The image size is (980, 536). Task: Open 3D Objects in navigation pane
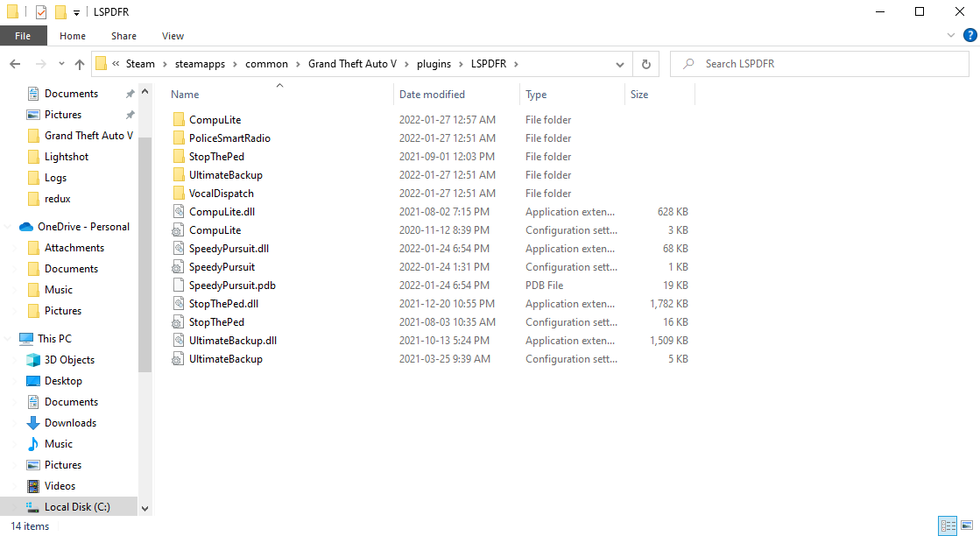pos(69,360)
